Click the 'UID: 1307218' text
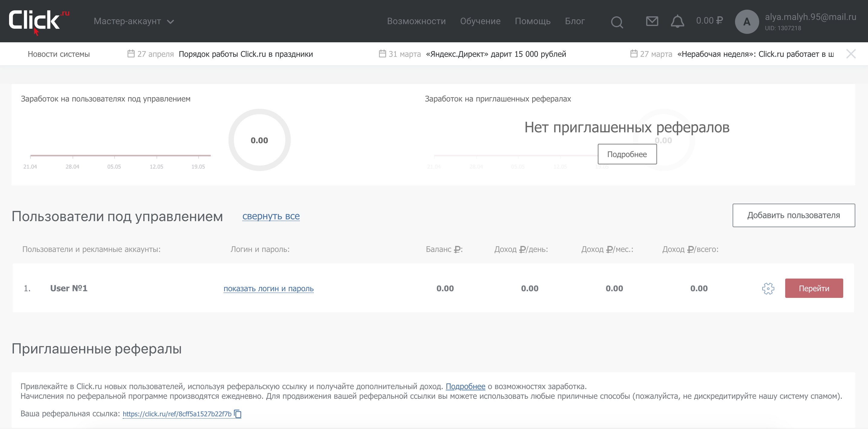Screen dimensions: 868x429 783,28
